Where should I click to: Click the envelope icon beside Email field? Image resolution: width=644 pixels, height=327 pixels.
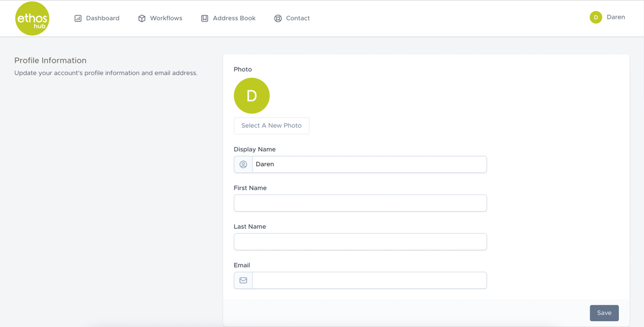pos(243,280)
